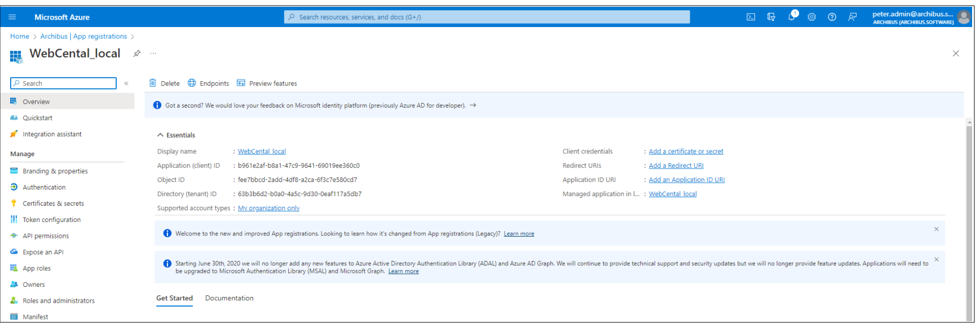Open the notifications bell

(792, 16)
